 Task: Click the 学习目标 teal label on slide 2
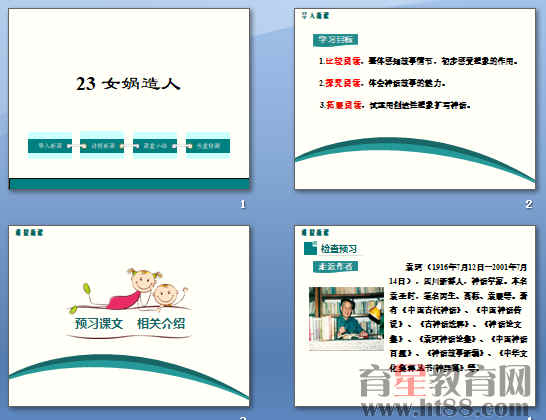pyautogui.click(x=335, y=40)
